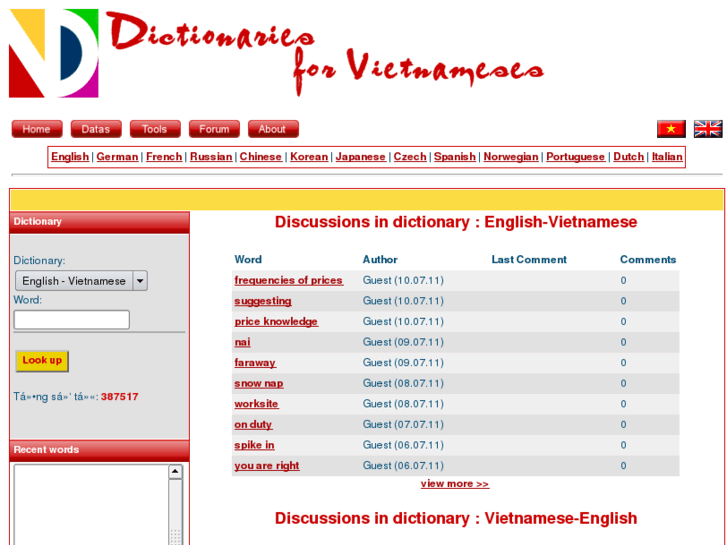727x545 pixels.
Task: Click inside the Recent words list box
Action: [x=91, y=505]
